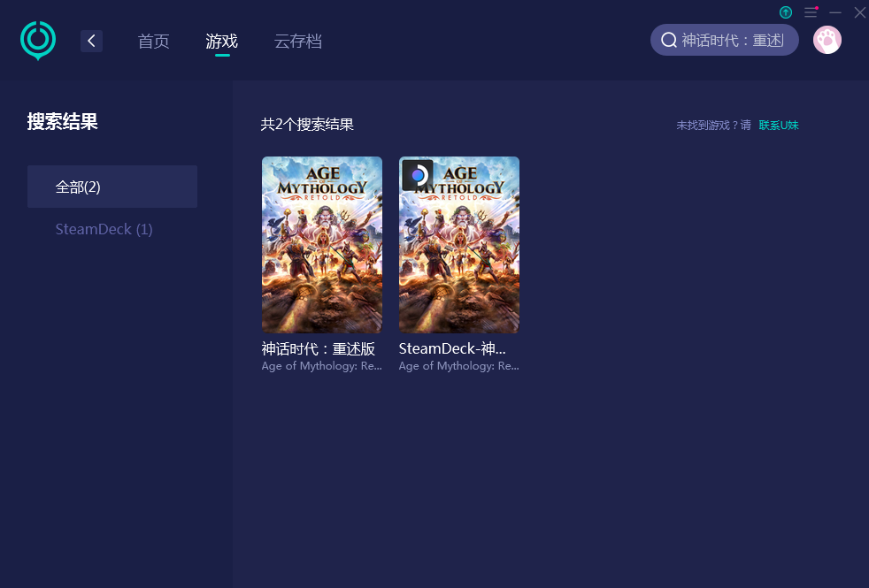Open the SteamDeck Age of Mythology cover

pos(459,245)
